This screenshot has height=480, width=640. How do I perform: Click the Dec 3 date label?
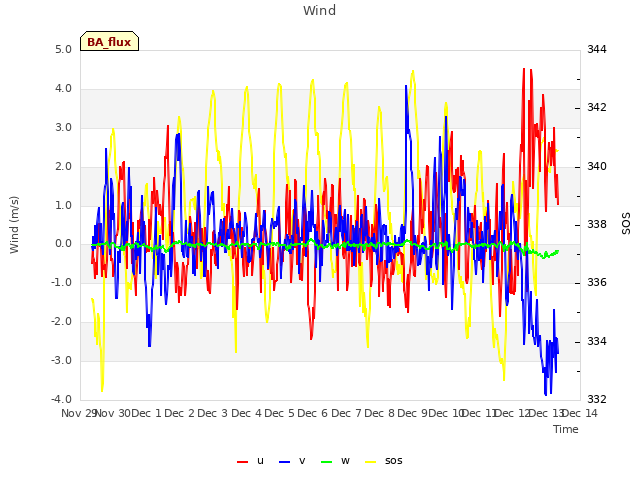coord(213,413)
